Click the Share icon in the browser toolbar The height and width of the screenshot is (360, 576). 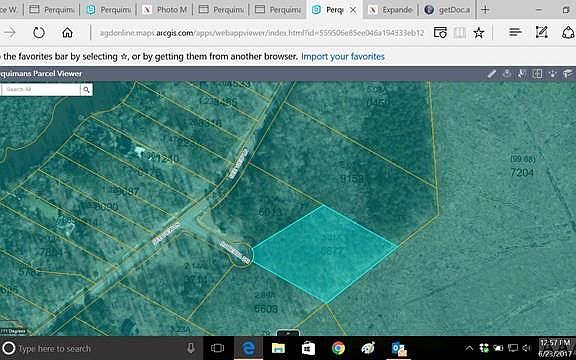pos(568,32)
